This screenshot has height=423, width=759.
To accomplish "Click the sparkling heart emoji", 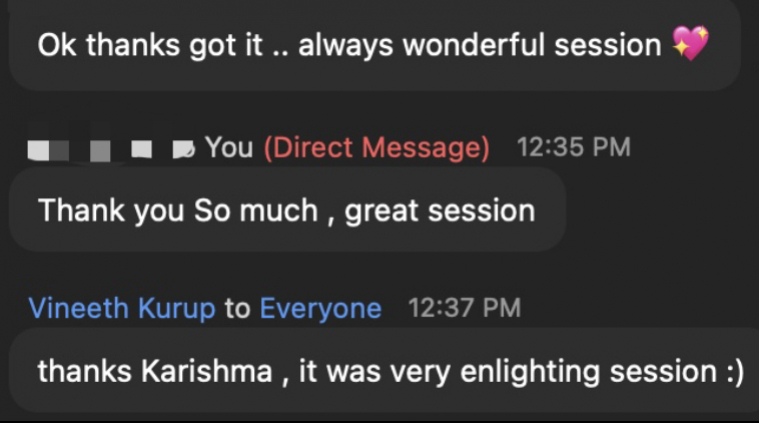I will click(x=690, y=44).
